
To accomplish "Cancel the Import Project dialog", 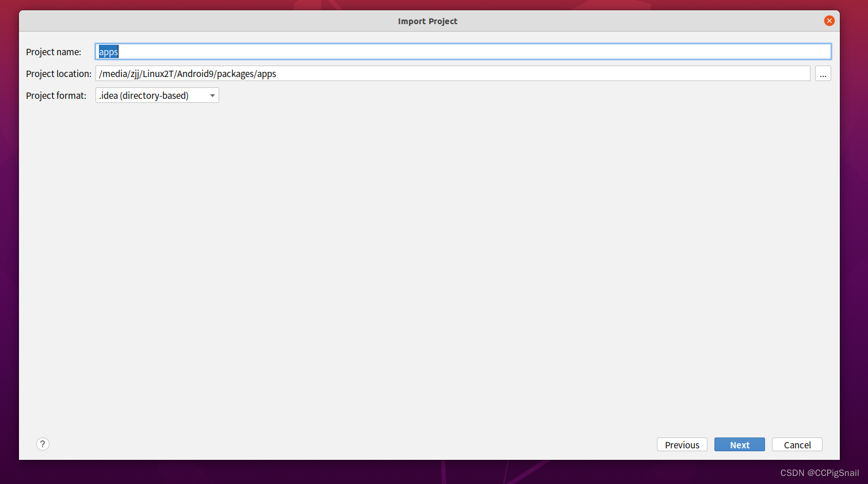I will [797, 445].
